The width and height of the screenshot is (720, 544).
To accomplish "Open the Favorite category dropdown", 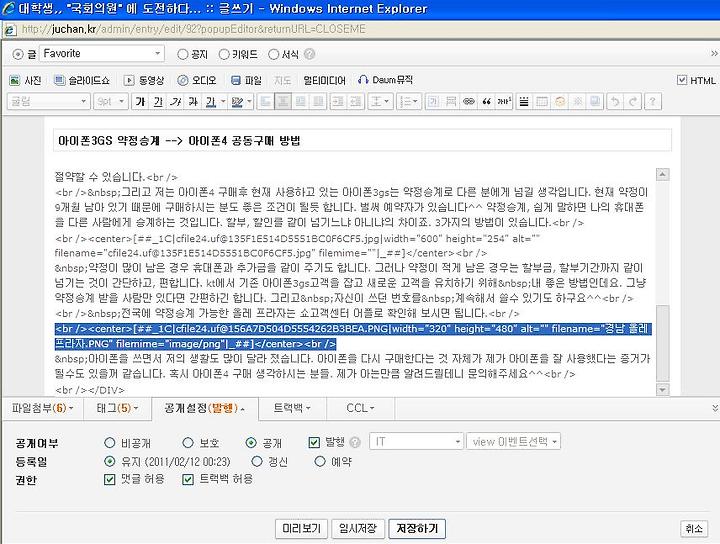I will coord(101,54).
